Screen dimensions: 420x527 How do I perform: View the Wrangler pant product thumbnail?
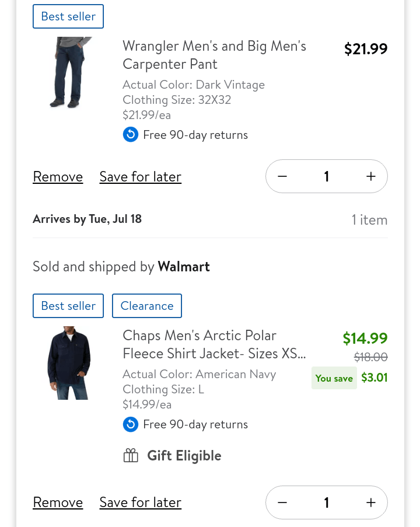[69, 73]
